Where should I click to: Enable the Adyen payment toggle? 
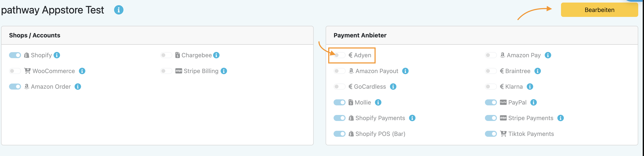click(x=339, y=55)
